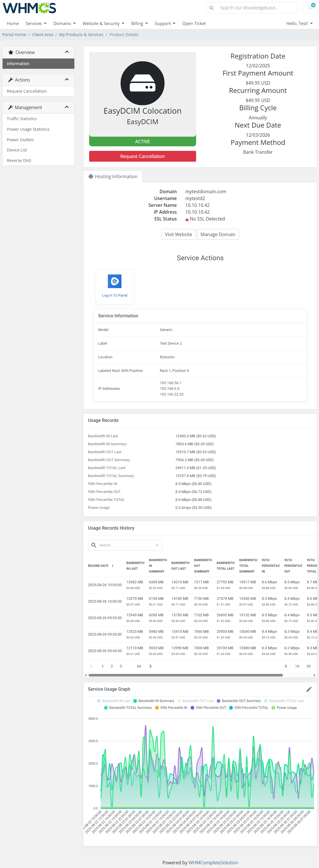This screenshot has width=319, height=868.
Task: Show 20 records per page
Action: (x=308, y=666)
